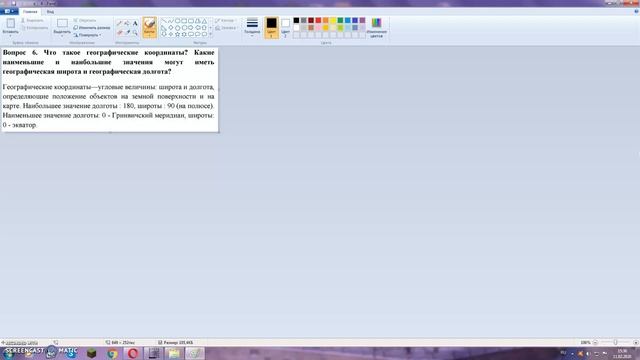Click the Paint icon in the taskbar

[195, 353]
